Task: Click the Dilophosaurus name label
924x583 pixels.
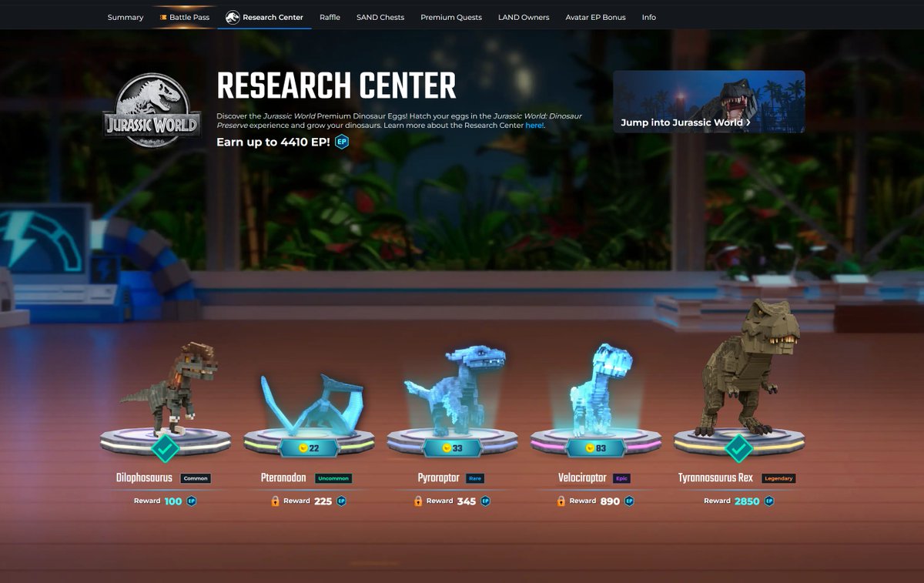Action: pyautogui.click(x=146, y=478)
